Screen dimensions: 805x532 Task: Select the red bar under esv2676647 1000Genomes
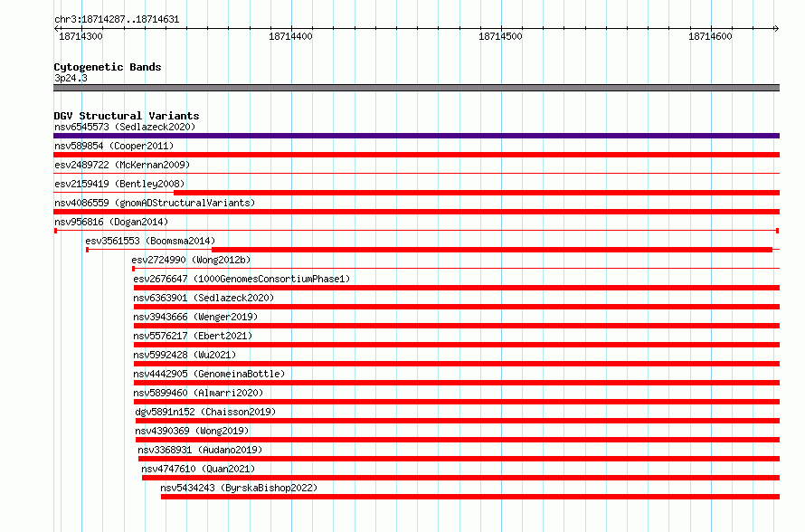coord(457,288)
